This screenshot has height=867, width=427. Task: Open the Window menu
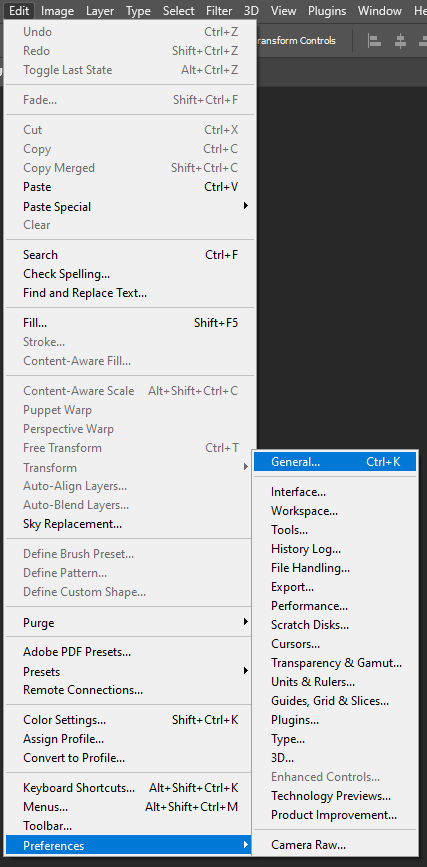pyautogui.click(x=380, y=11)
